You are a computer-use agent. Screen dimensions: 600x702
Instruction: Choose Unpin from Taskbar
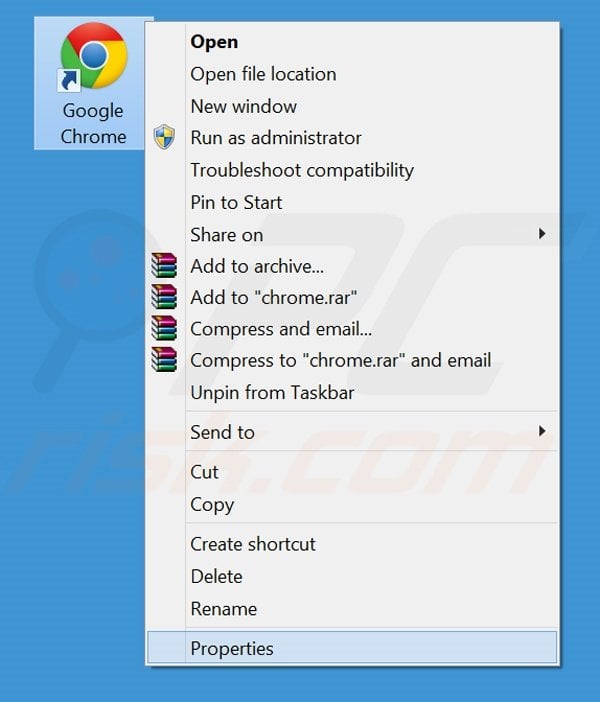coord(272,393)
